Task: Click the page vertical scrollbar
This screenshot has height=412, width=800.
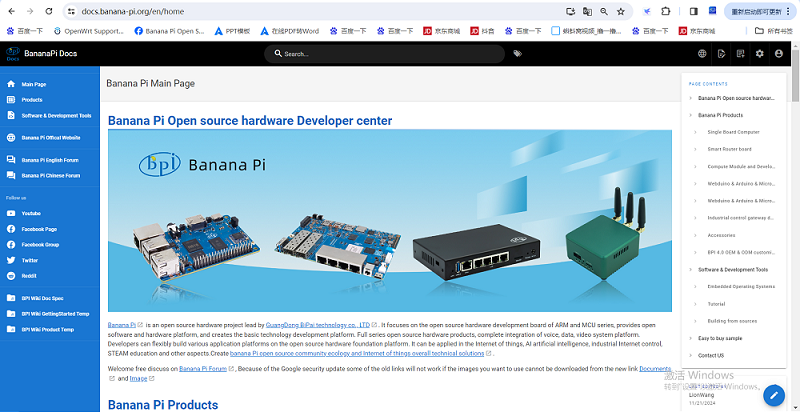Action: tap(795, 200)
